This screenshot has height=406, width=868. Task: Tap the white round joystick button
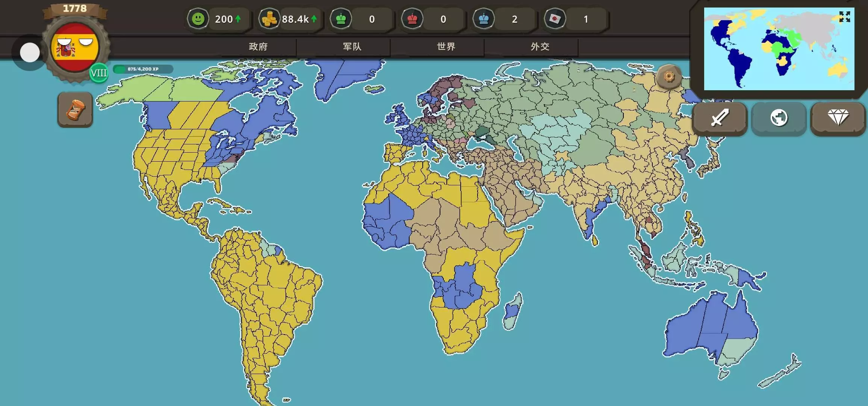click(x=30, y=52)
